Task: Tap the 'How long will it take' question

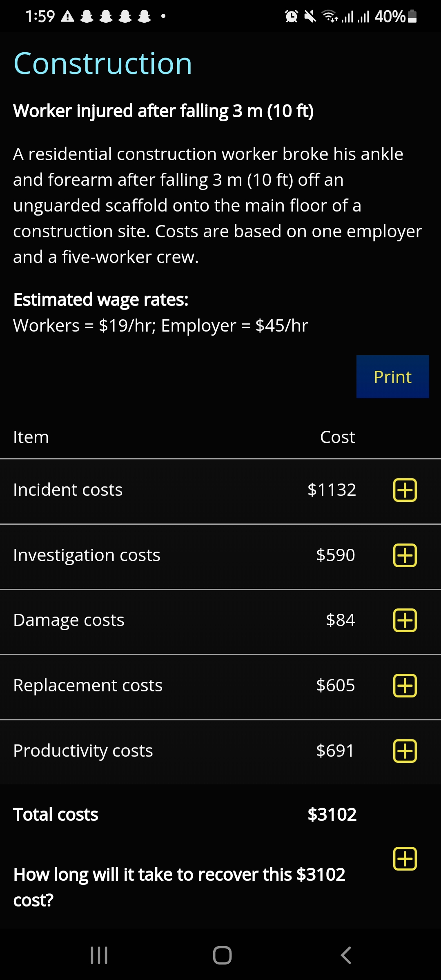Action: [179, 887]
